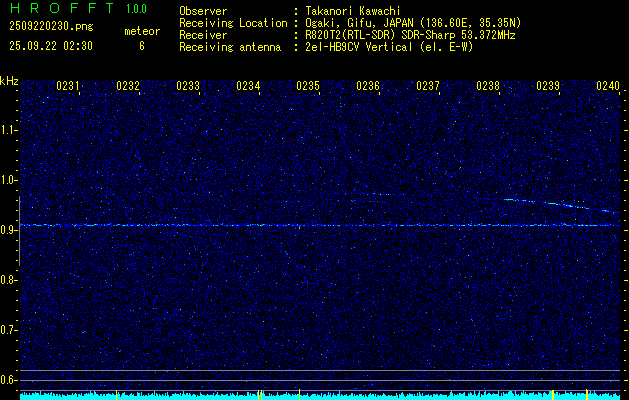Click the yellow meteor marker below 0235
629x400 pixels.
(x=299, y=394)
